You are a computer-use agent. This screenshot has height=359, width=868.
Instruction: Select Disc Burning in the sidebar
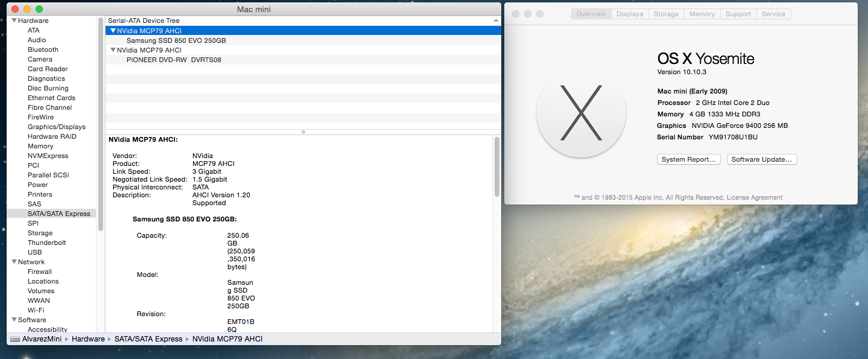point(48,88)
